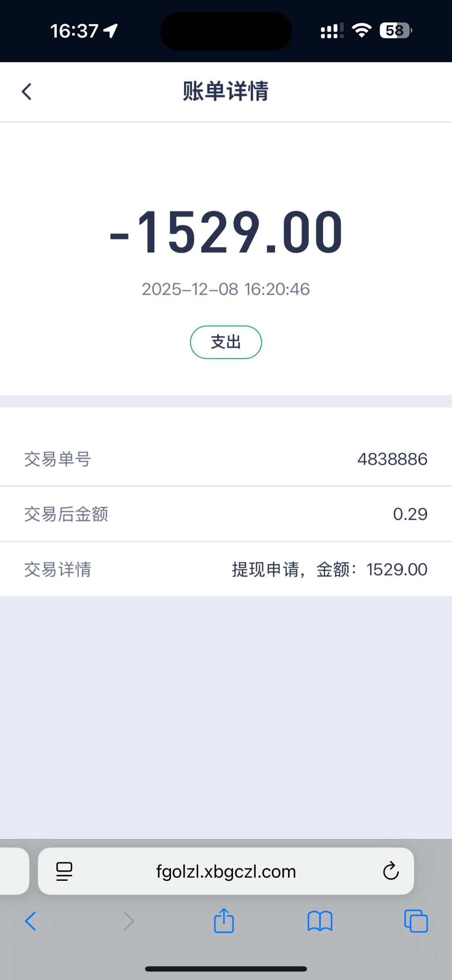The width and height of the screenshot is (452, 980).
Task: Tap the transaction number 4838886
Action: point(392,459)
